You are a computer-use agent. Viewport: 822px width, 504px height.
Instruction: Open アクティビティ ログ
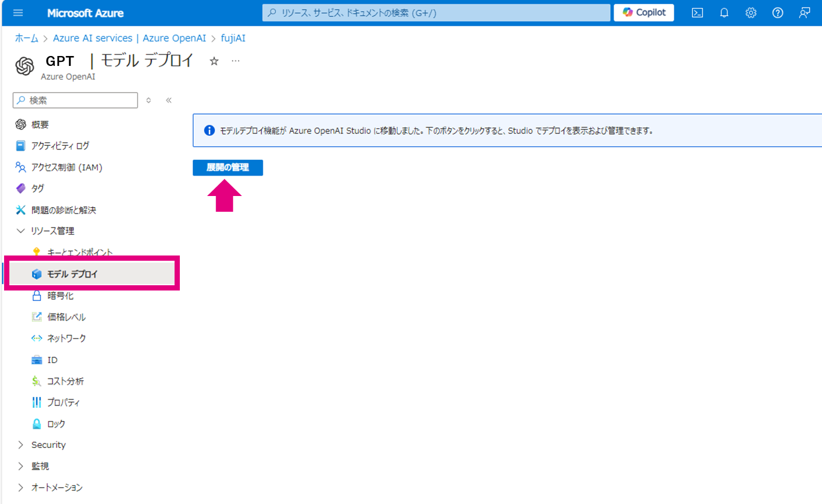(60, 146)
